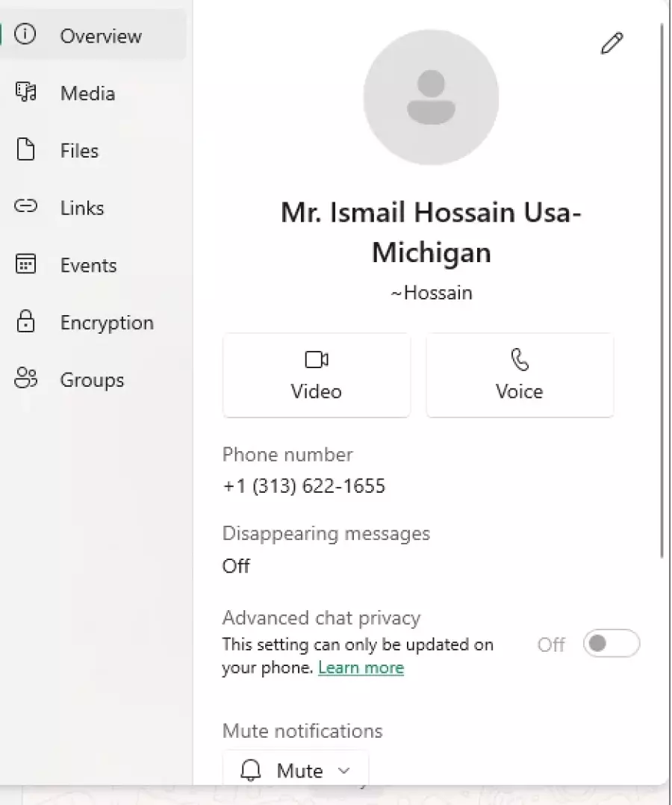Click the pencil edit icon
The height and width of the screenshot is (805, 672).
pos(612,43)
